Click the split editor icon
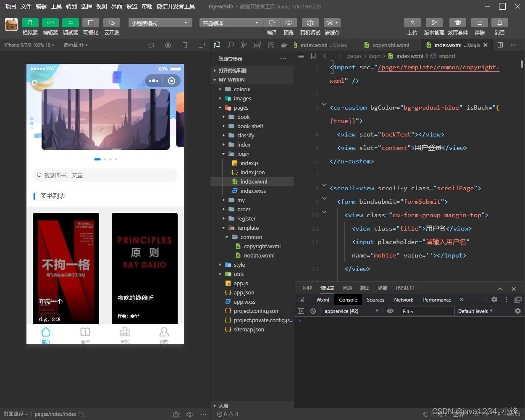The image size is (525, 420). click(500, 45)
